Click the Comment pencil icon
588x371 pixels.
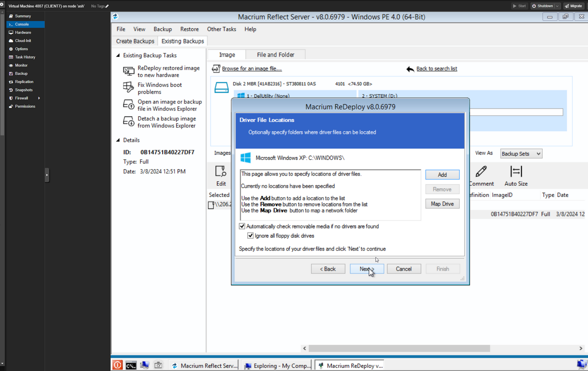coord(481,171)
